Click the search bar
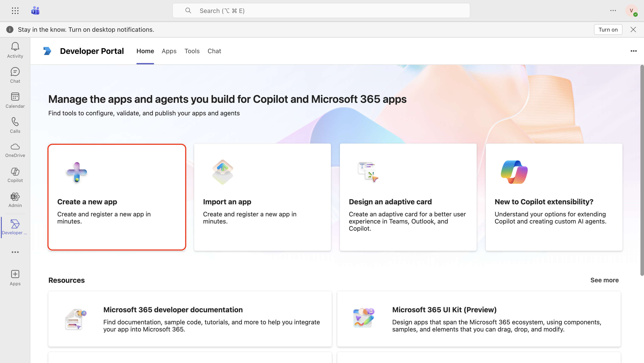This screenshot has height=363, width=644. 321,11
